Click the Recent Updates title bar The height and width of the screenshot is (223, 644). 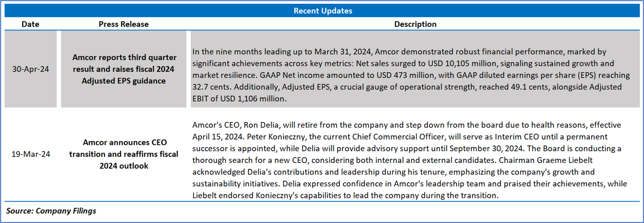click(x=322, y=10)
